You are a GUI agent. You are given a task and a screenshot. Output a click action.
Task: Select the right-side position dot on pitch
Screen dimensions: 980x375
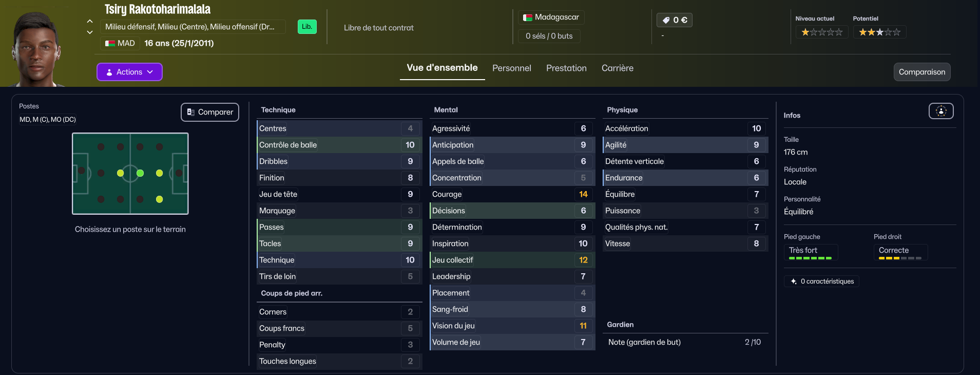pos(160,199)
